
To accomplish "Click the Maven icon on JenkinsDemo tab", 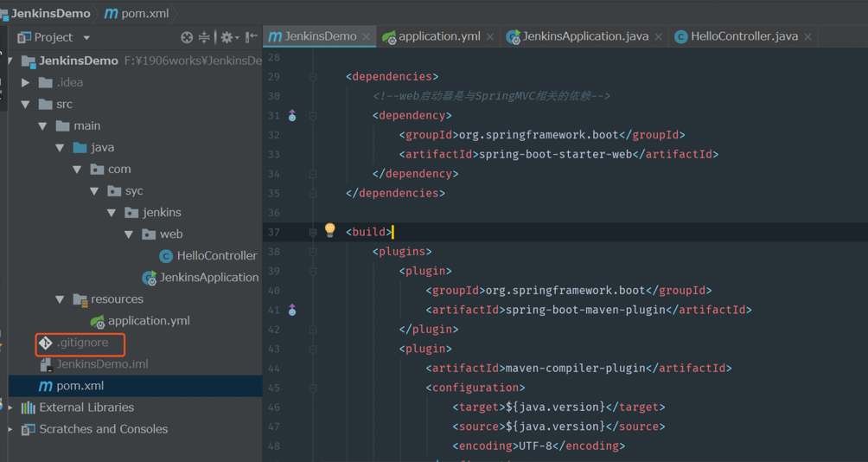I will click(x=275, y=36).
